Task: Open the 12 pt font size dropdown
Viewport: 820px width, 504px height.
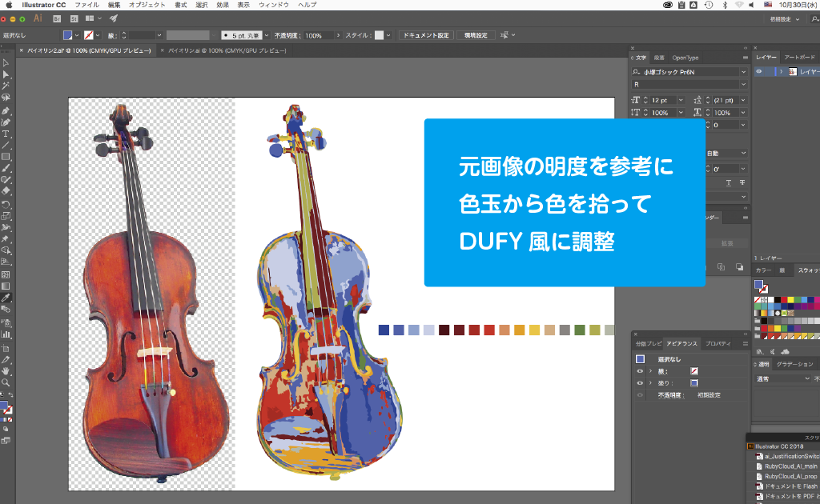Action: [x=681, y=100]
